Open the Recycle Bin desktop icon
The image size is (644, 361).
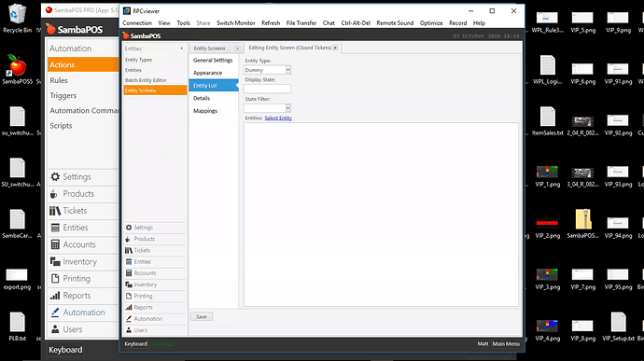(17, 19)
